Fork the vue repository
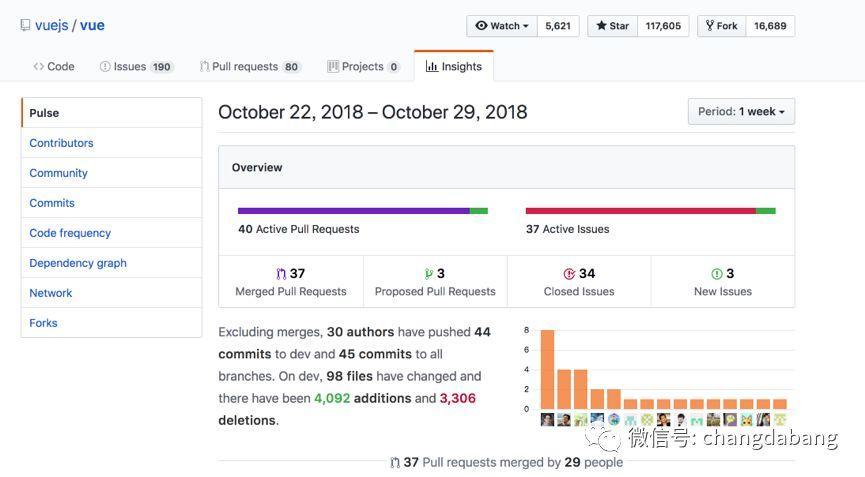Image resolution: width=865 pixels, height=477 pixels. pos(721,26)
